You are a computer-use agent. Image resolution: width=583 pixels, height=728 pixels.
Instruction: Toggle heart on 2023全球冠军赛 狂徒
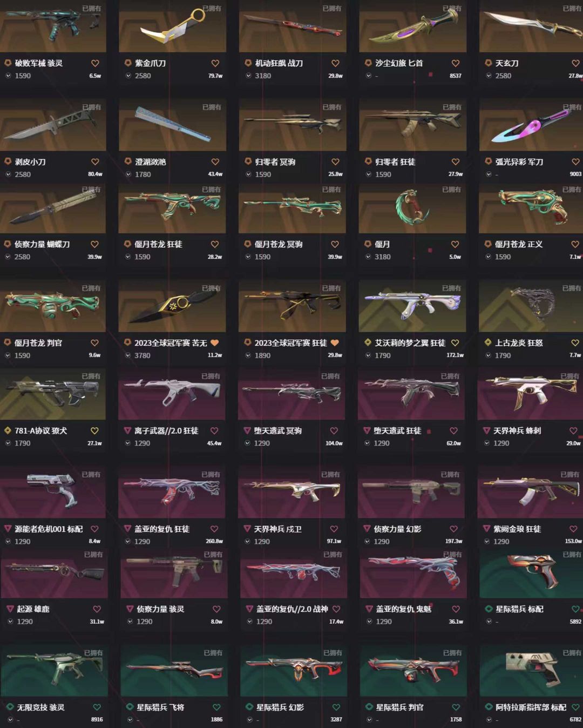(335, 343)
